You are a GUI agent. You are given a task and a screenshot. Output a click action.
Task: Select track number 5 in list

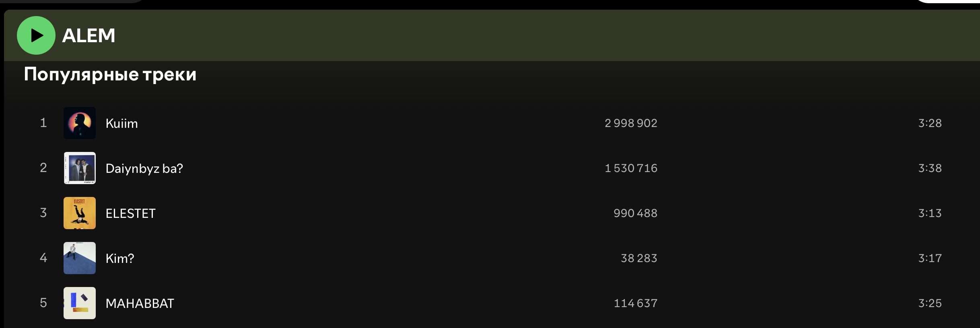43,303
